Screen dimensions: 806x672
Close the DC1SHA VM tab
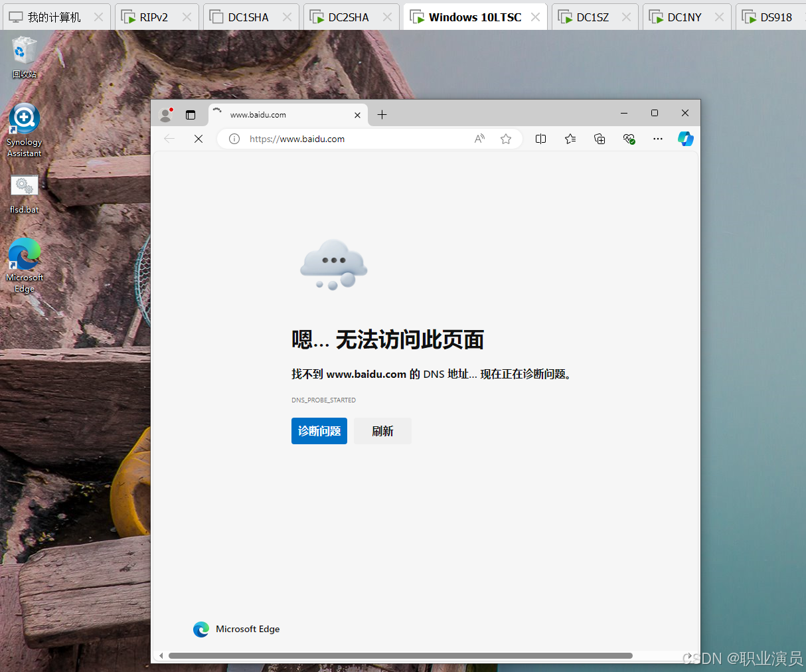click(287, 17)
